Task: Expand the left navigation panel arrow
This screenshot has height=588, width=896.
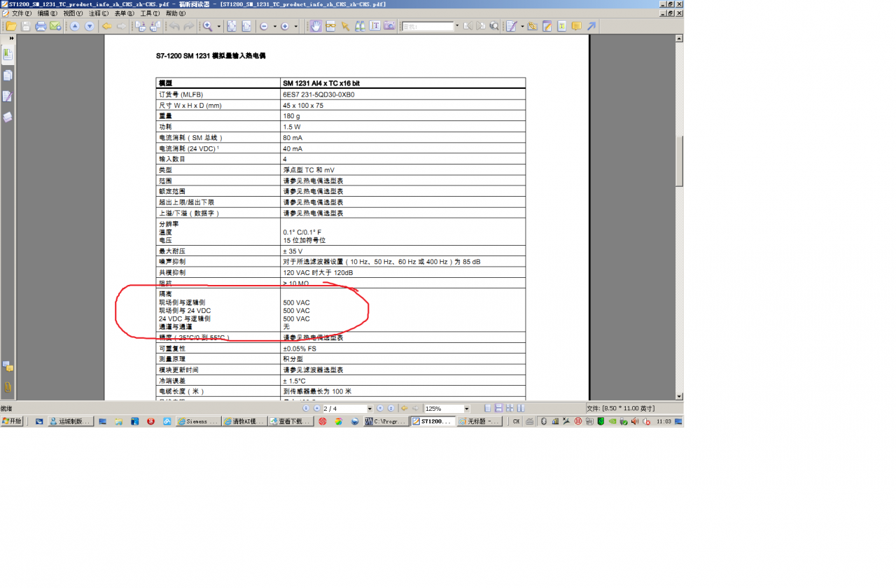Action: coord(11,38)
